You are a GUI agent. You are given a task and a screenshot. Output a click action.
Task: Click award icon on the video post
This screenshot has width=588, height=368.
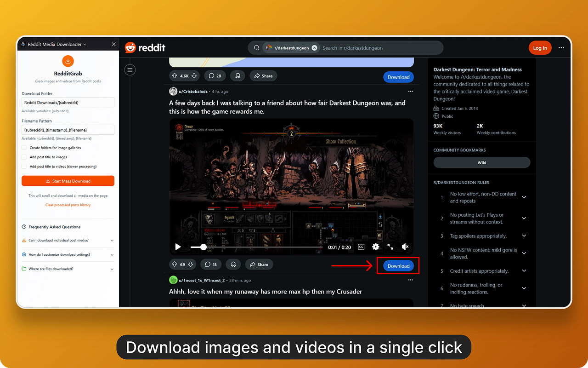(233, 264)
